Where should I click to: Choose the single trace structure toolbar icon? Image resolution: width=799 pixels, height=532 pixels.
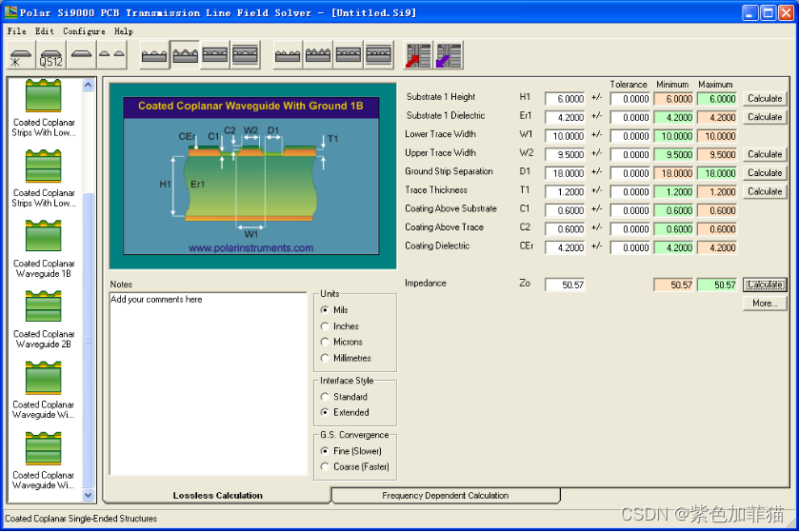[x=82, y=55]
